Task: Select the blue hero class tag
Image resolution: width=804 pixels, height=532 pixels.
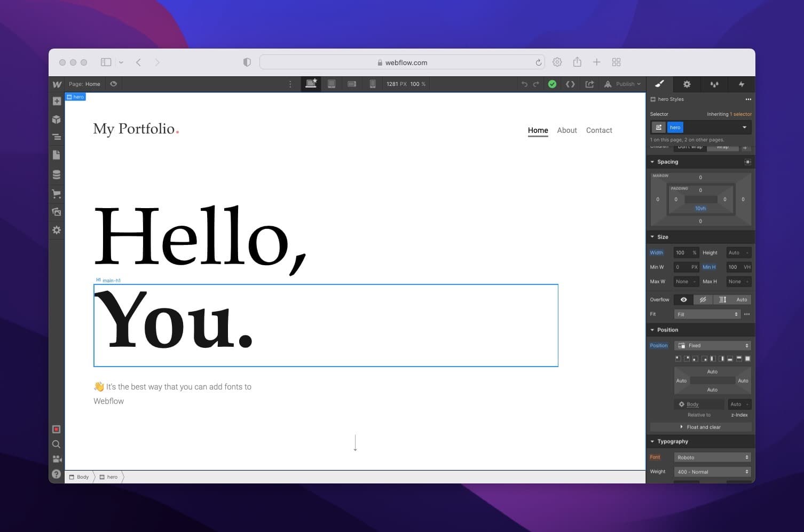Action: click(675, 128)
